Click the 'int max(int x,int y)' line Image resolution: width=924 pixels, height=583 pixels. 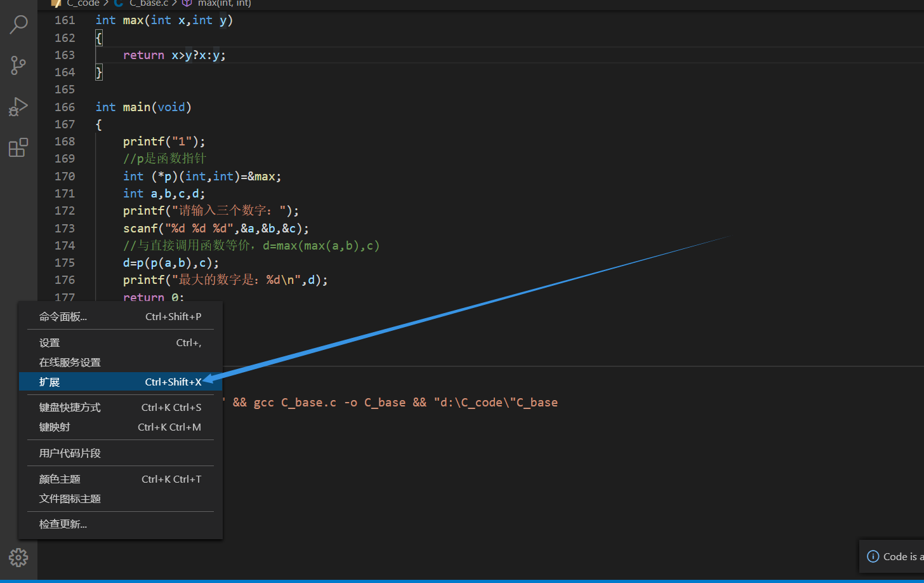click(164, 20)
